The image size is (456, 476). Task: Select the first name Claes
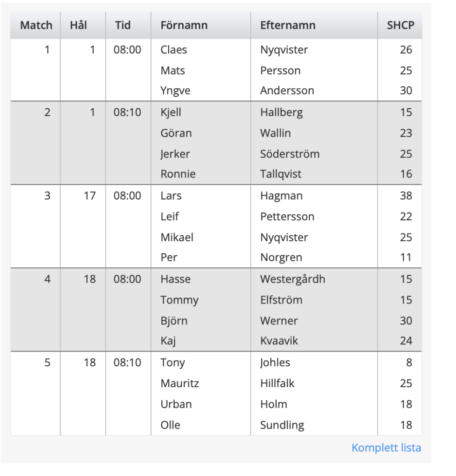pyautogui.click(x=173, y=50)
